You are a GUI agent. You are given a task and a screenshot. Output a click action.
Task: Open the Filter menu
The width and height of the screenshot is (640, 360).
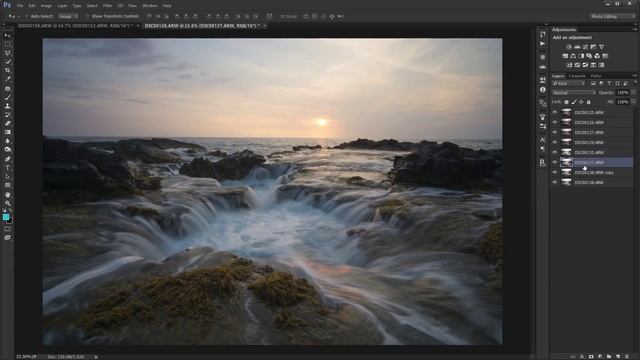107,6
